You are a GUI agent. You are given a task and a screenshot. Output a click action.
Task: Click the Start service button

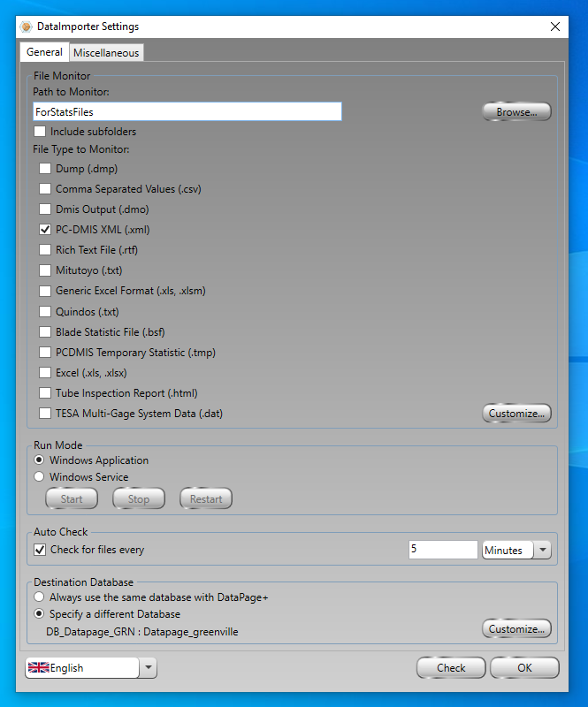[x=72, y=498]
